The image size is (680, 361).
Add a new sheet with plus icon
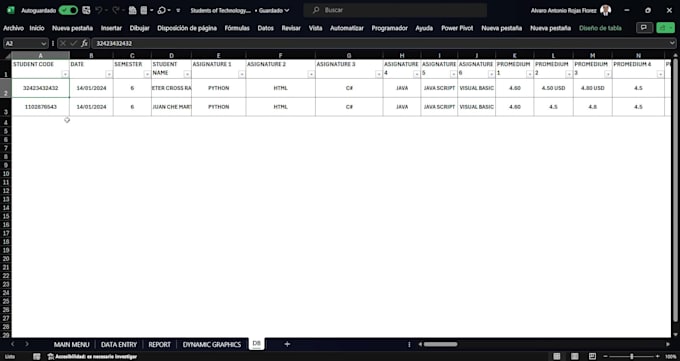[x=287, y=344]
